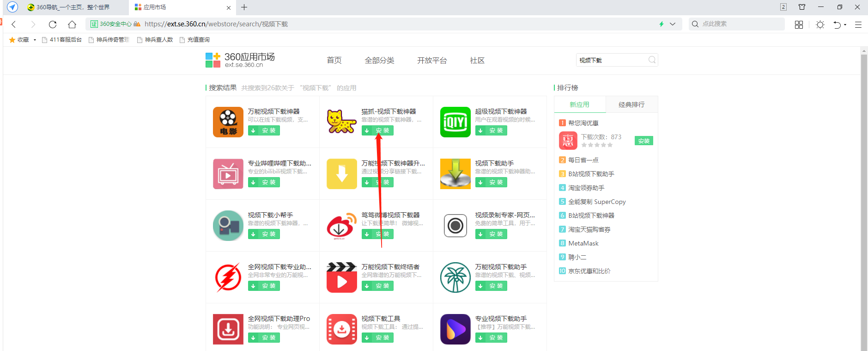
Task: Go to the browser home page icon
Action: [72, 25]
